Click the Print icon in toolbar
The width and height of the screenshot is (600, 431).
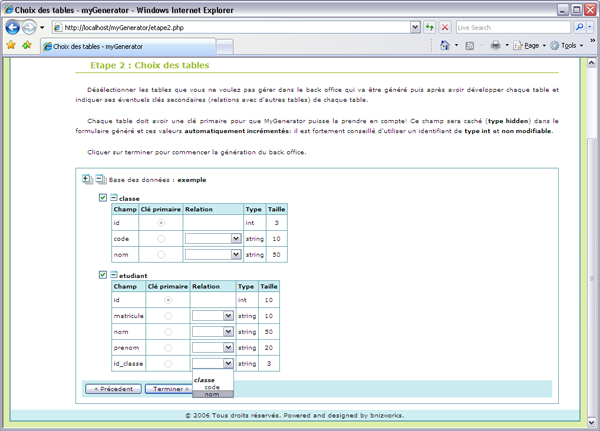[495, 46]
